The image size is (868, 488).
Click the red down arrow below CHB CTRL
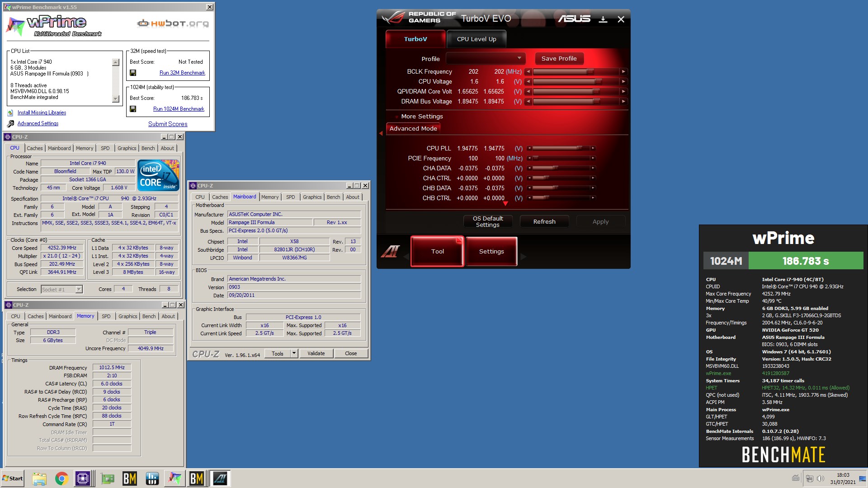[x=505, y=203]
